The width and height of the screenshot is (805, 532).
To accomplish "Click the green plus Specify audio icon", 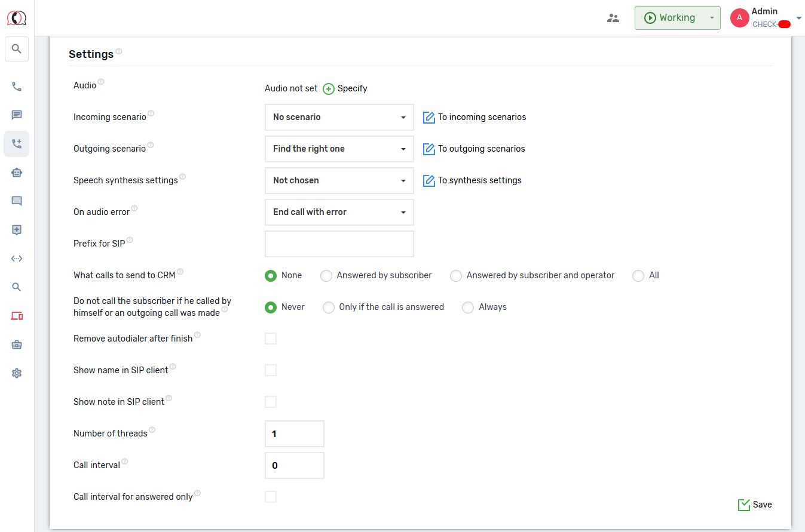I will [x=329, y=89].
